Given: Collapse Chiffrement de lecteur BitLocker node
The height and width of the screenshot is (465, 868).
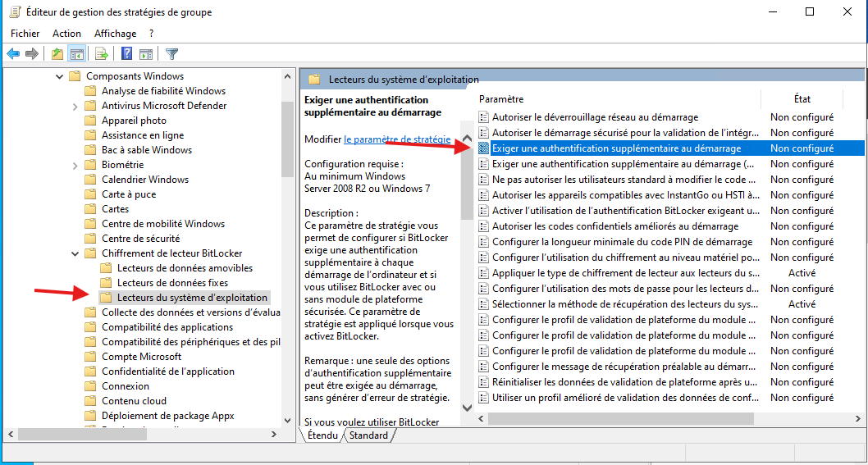Looking at the screenshot, I should 75,253.
